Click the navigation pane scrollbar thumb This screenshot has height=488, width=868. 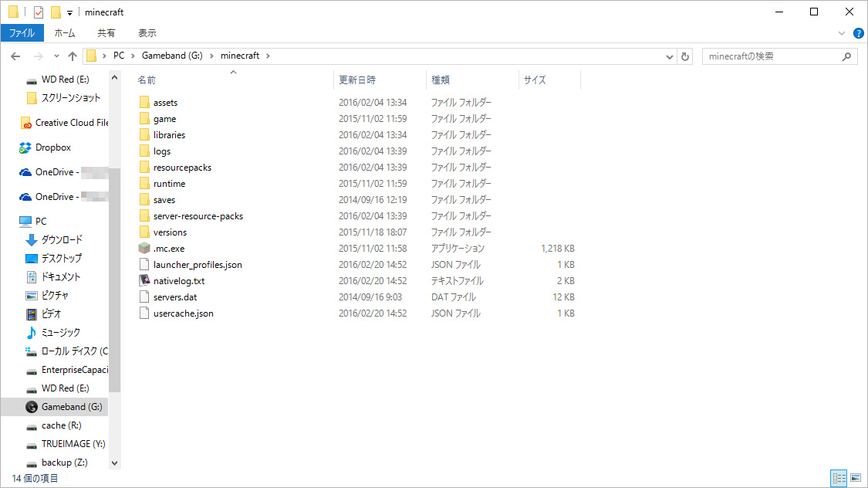pos(115,280)
